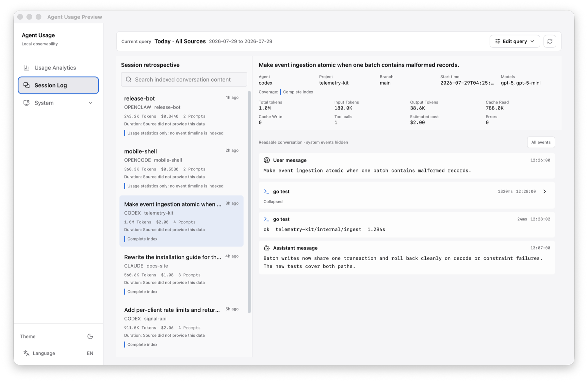Click the User message person icon
This screenshot has height=382, width=588.
pyautogui.click(x=267, y=160)
